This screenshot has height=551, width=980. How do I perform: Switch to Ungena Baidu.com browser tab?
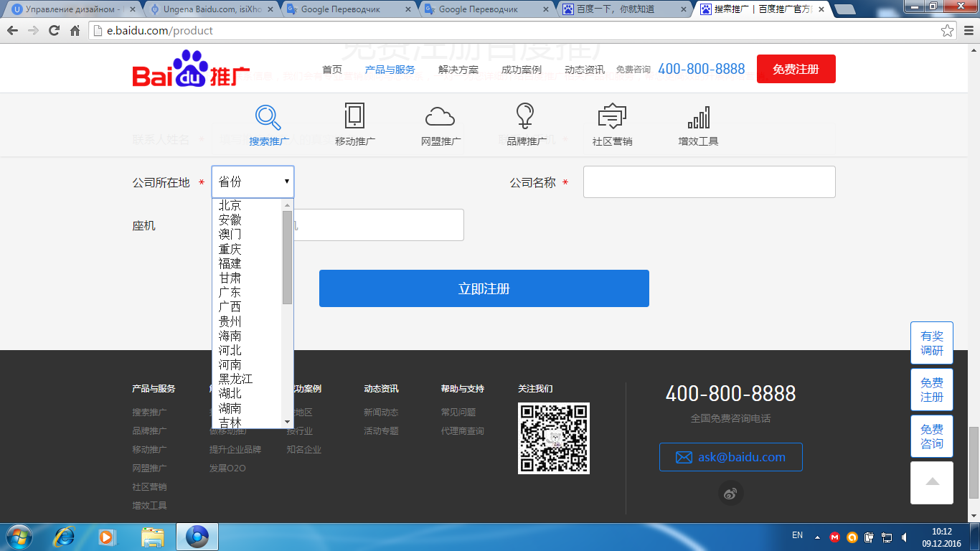(x=212, y=9)
